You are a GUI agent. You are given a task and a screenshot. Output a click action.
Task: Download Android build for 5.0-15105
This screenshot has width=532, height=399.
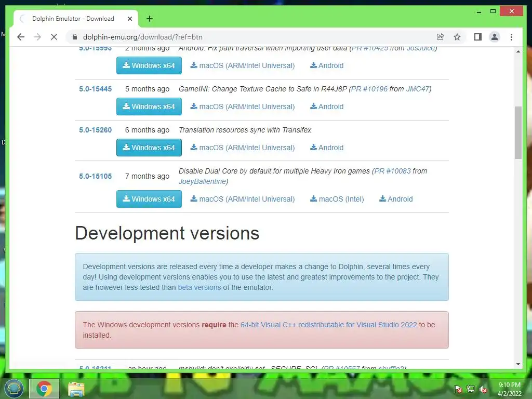tap(396, 199)
